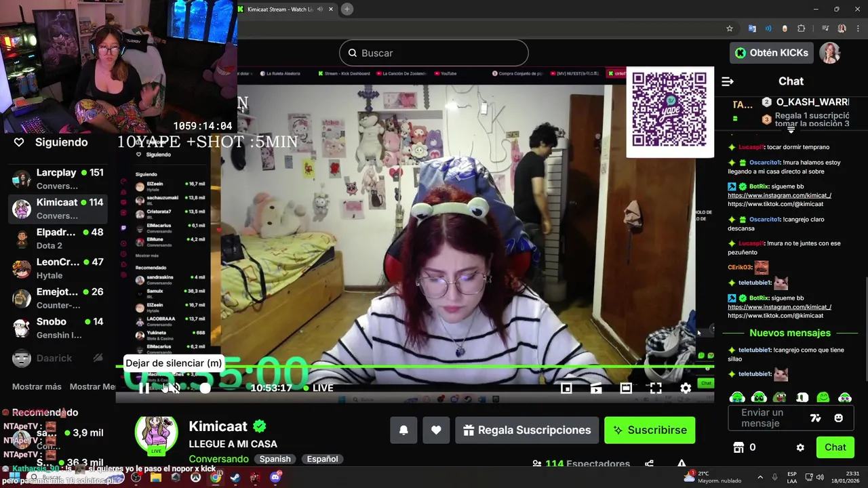
Task: Open the clip creation icon in the player
Action: [596, 388]
